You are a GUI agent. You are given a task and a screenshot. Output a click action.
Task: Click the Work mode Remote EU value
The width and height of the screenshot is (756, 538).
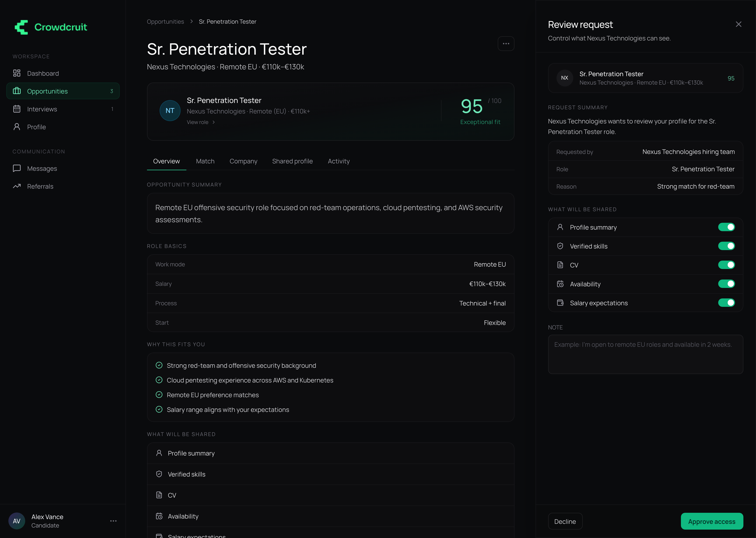click(x=489, y=264)
